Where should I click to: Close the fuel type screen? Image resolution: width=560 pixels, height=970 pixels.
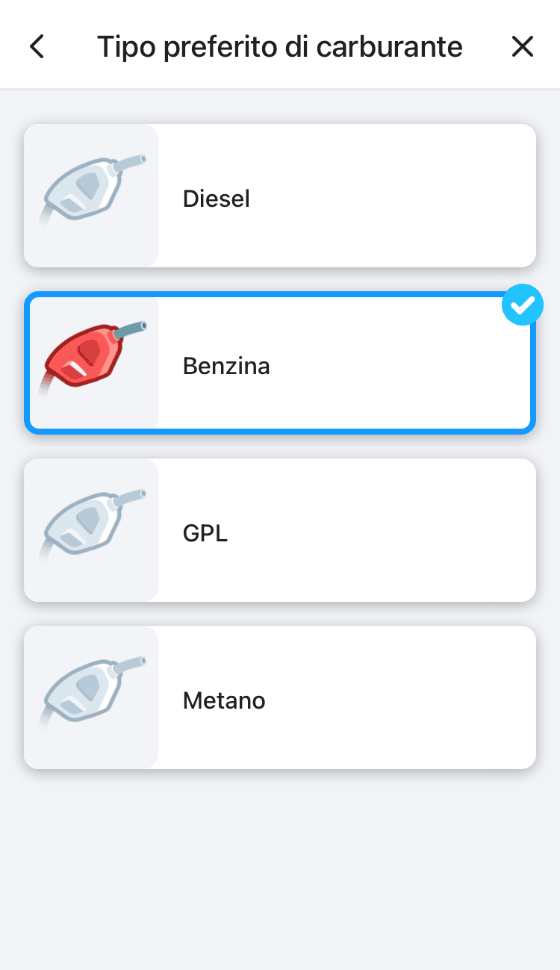pos(523,46)
